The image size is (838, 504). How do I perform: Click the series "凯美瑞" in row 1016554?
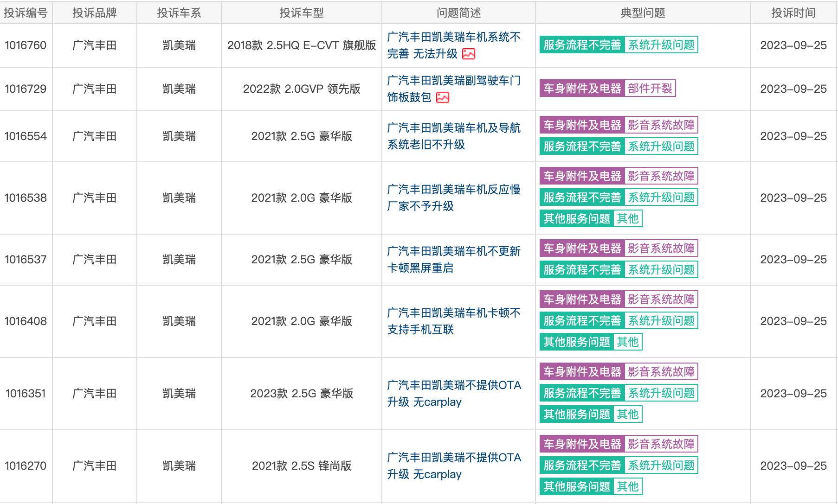[x=179, y=136]
